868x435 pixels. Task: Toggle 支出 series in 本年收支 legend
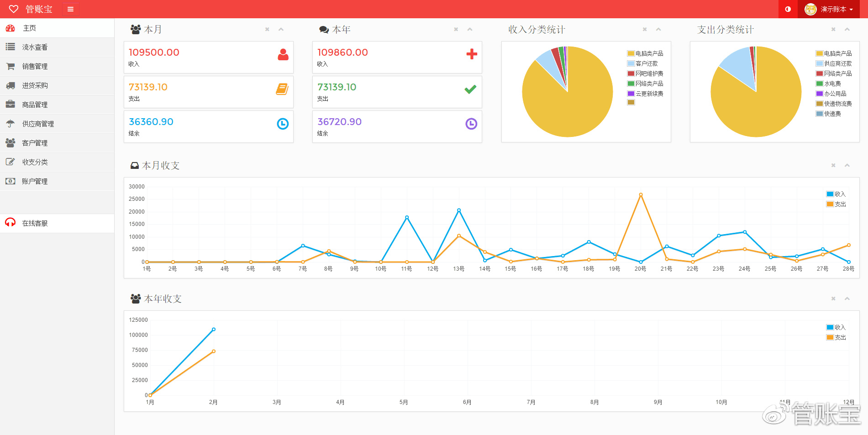tap(836, 337)
